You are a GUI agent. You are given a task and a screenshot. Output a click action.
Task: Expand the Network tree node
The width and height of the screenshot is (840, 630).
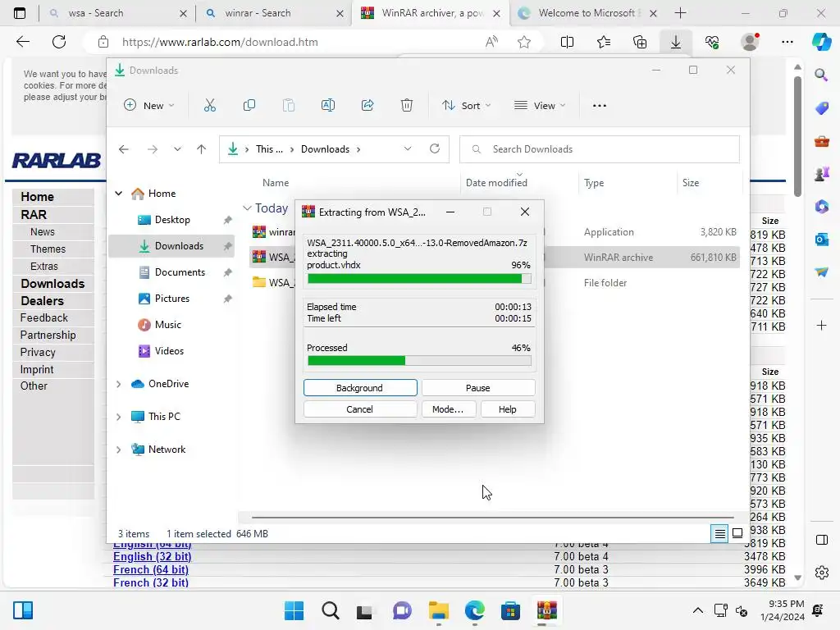click(x=118, y=450)
